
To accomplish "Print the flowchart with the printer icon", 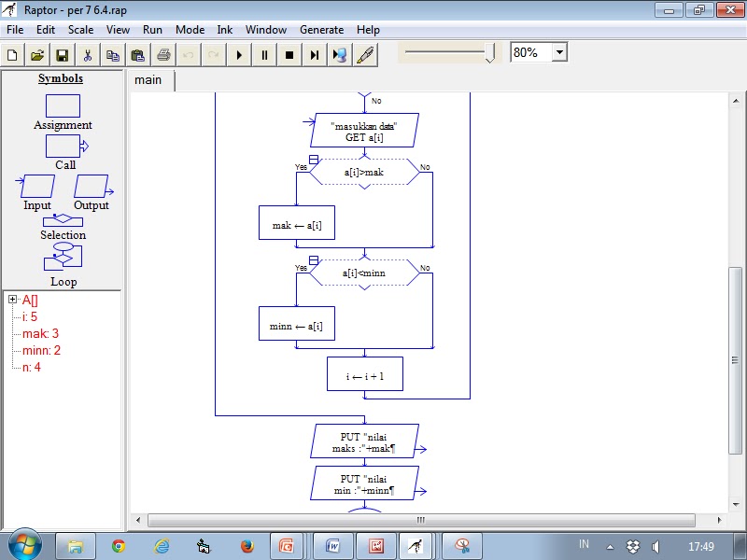I will [x=163, y=55].
